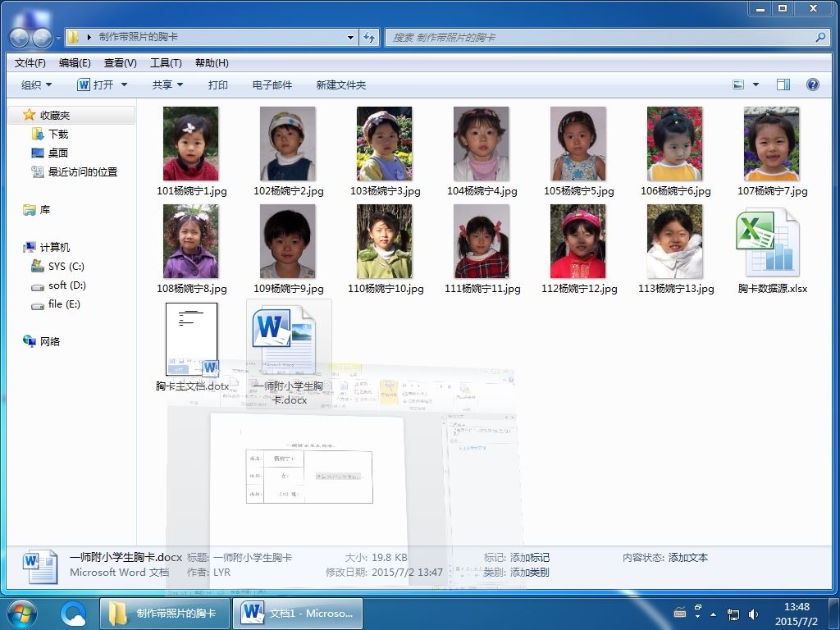Select thumbnail 109杨婉宁9.jpg
The width and height of the screenshot is (840, 630).
click(288, 241)
